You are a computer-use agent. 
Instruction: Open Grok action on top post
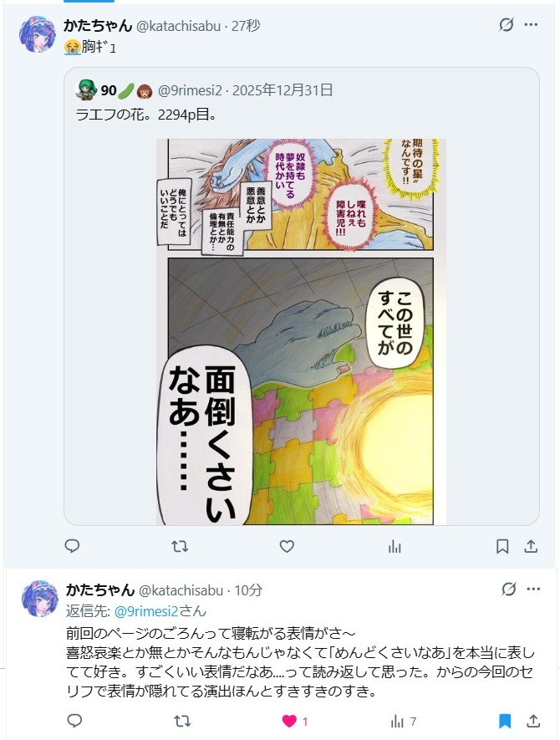[507, 24]
